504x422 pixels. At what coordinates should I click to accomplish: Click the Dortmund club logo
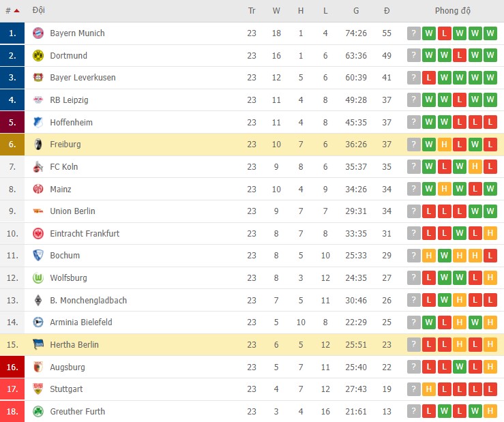click(38, 56)
